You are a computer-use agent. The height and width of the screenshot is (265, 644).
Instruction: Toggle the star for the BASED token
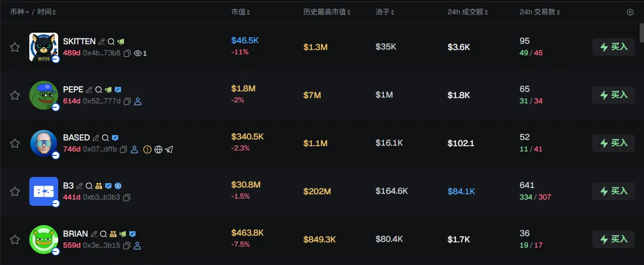point(15,143)
